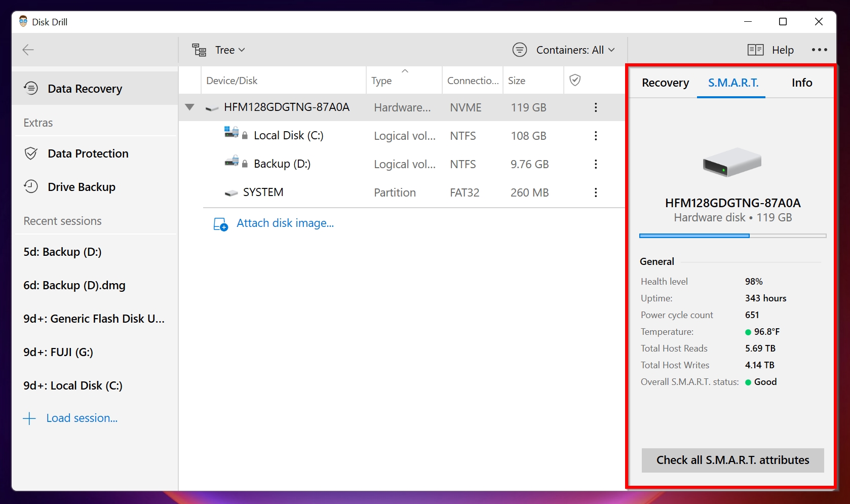
Task: Click the NVME connection cell
Action: coord(466,107)
